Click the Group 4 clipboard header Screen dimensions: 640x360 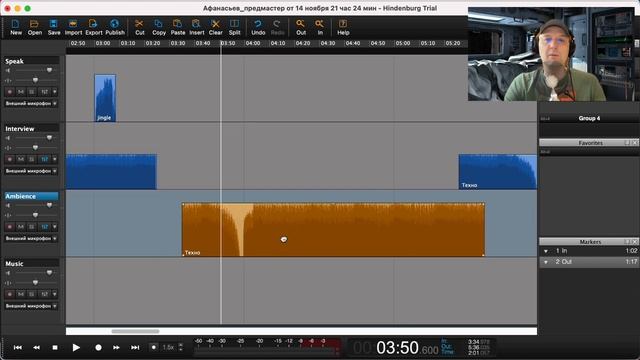pos(589,118)
